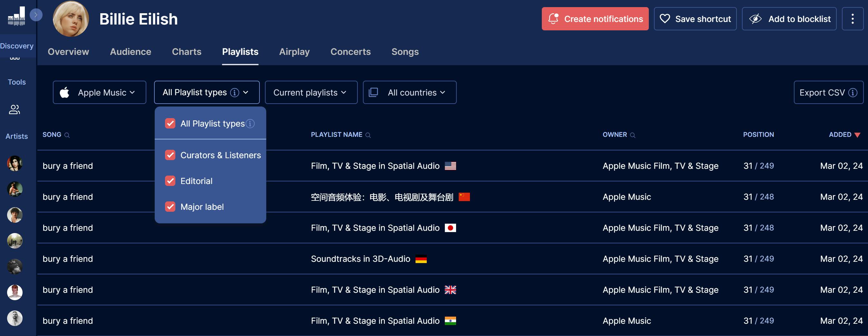Uncheck the Curators & Listeners checkbox
The width and height of the screenshot is (868, 336).
(x=170, y=155)
